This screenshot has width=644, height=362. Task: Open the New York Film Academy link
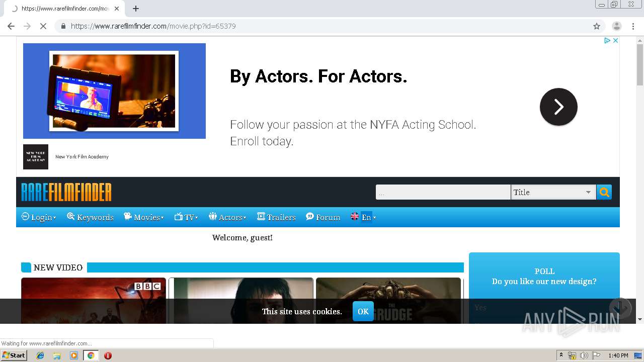click(x=82, y=157)
